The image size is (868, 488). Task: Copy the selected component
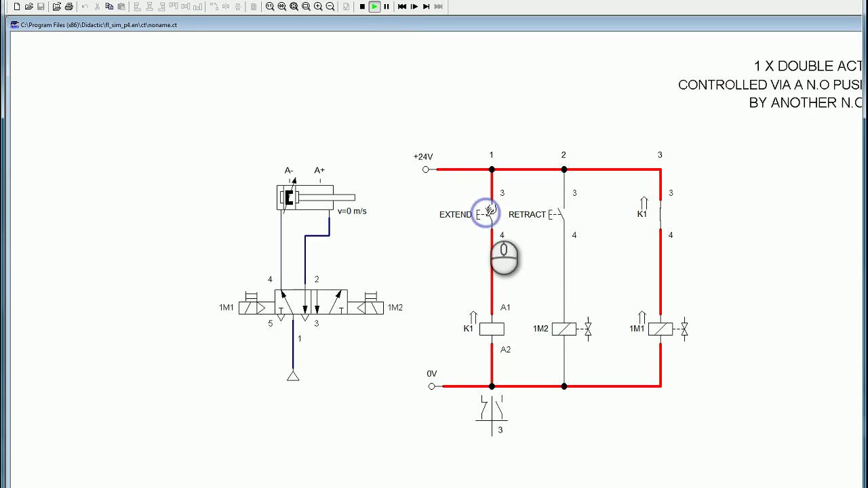click(109, 7)
